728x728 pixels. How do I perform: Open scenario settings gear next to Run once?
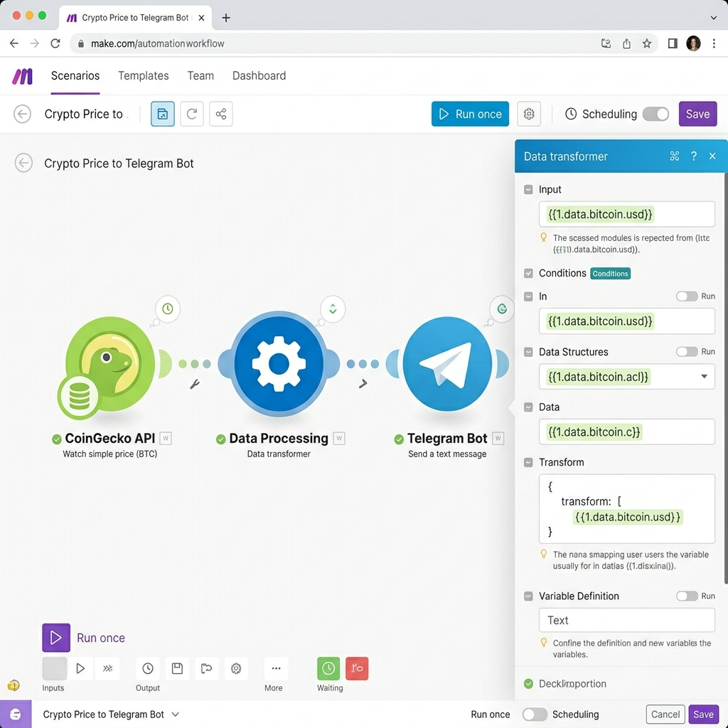[x=529, y=114]
